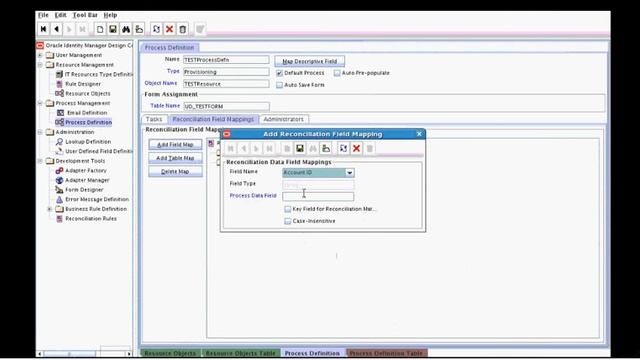Click the notes icon in dialog toolbar
This screenshot has height=360, width=640.
point(326,148)
